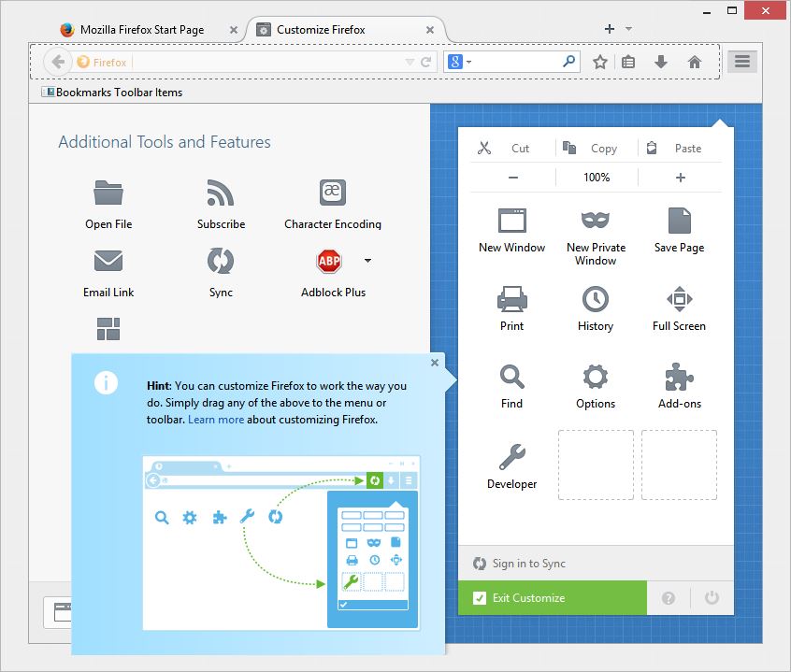Image resolution: width=791 pixels, height=672 pixels.
Task: Click the Sync icon in Additional Tools
Action: [x=221, y=261]
